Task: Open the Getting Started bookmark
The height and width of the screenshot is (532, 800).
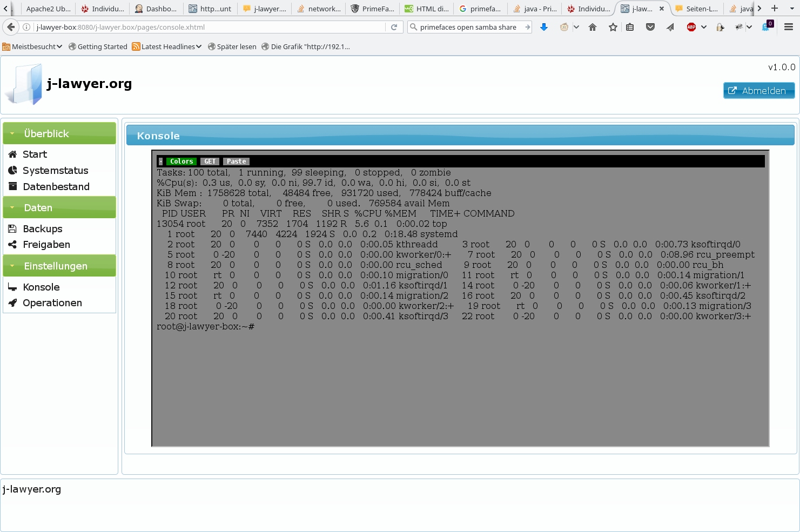Action: click(x=98, y=47)
